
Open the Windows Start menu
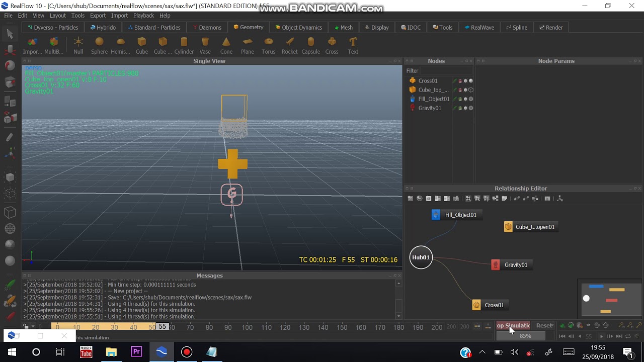point(12,352)
